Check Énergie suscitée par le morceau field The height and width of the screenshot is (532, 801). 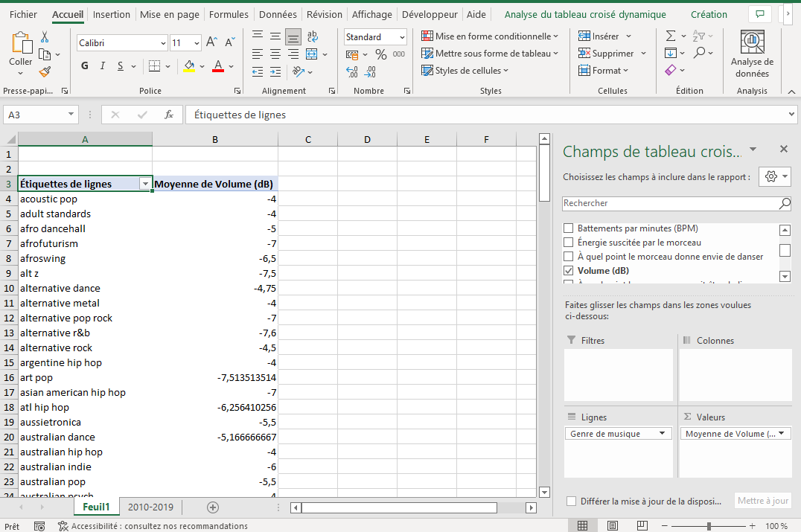(568, 242)
